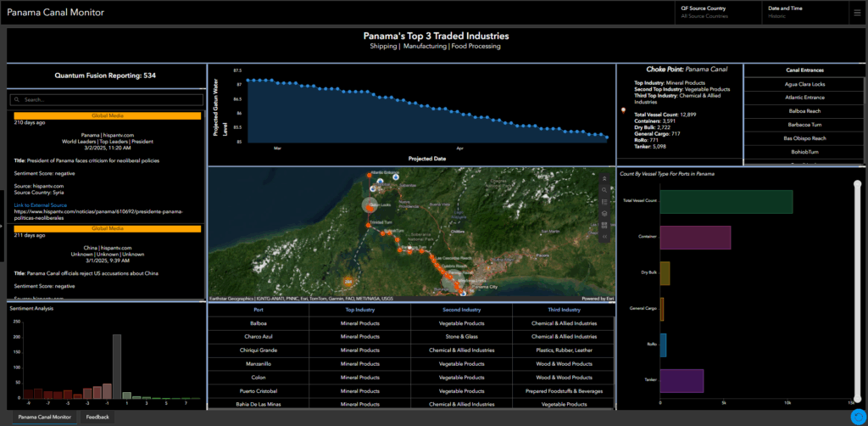Open the QF Source Country selector
This screenshot has height=426, width=868.
(717, 12)
